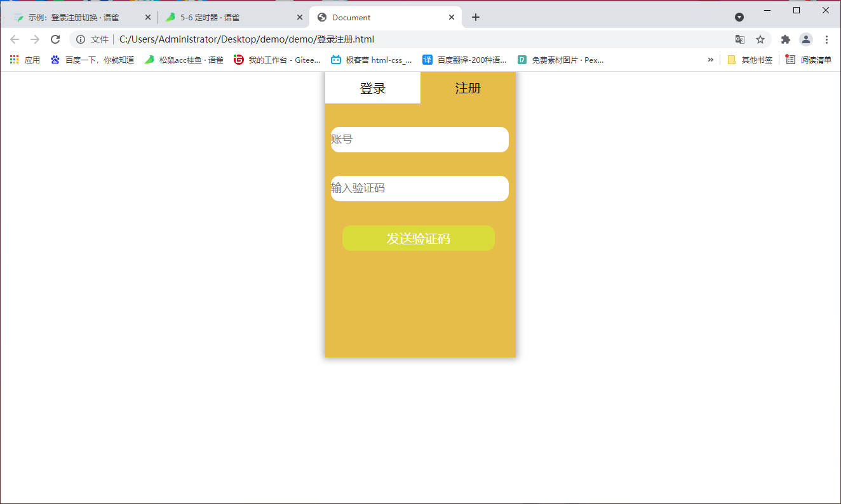This screenshot has width=841, height=504.
Task: Open the 其他书签 folder
Action: tap(750, 60)
